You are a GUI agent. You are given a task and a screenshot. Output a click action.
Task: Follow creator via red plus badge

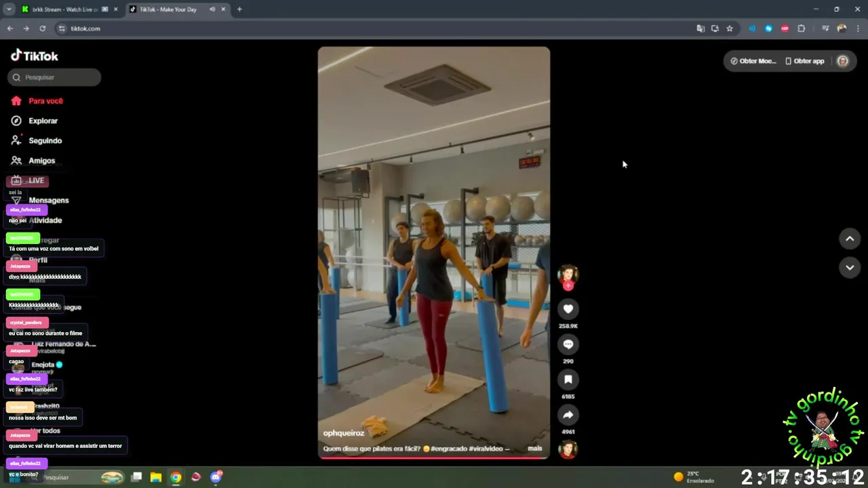pyautogui.click(x=568, y=286)
